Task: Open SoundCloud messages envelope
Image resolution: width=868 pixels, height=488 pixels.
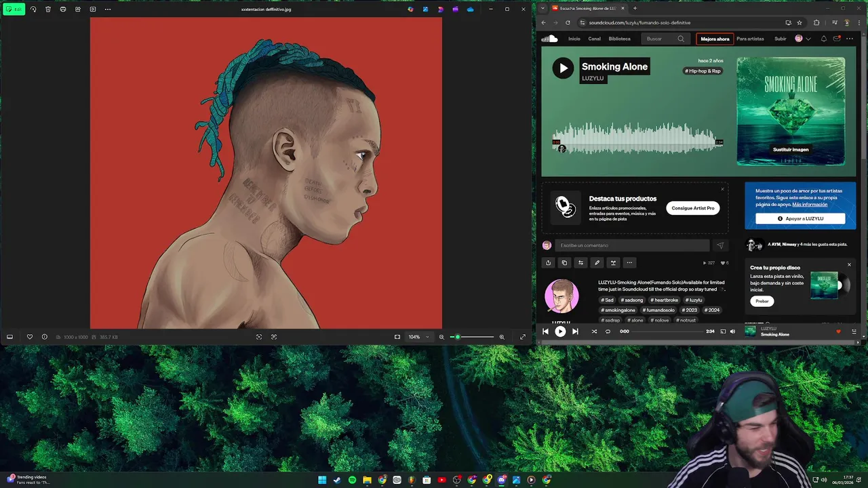Action: point(837,39)
